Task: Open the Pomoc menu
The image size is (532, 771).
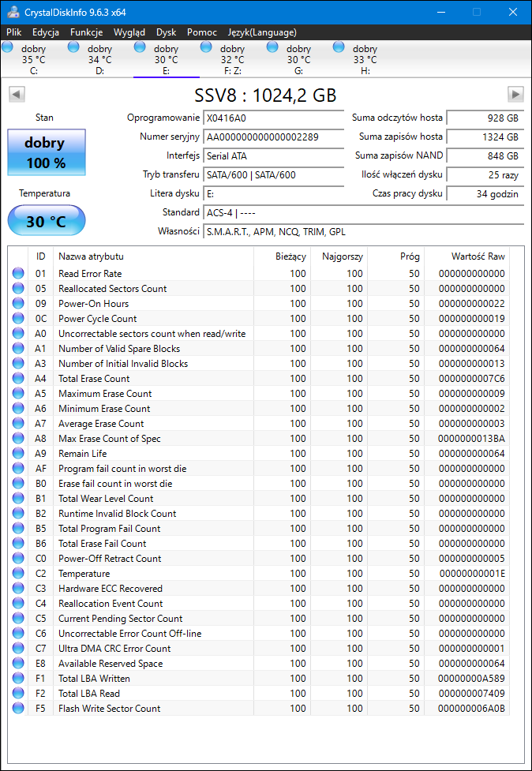Action: pyautogui.click(x=202, y=32)
